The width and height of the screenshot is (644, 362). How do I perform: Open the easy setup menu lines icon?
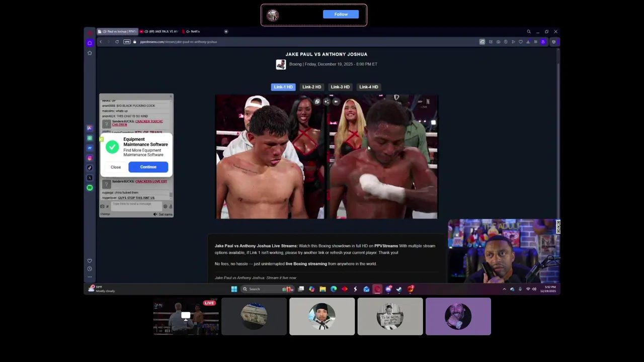[x=535, y=42]
